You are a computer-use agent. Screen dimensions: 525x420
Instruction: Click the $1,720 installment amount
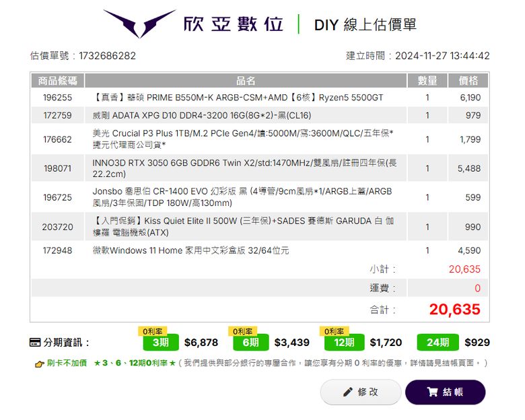(x=386, y=343)
